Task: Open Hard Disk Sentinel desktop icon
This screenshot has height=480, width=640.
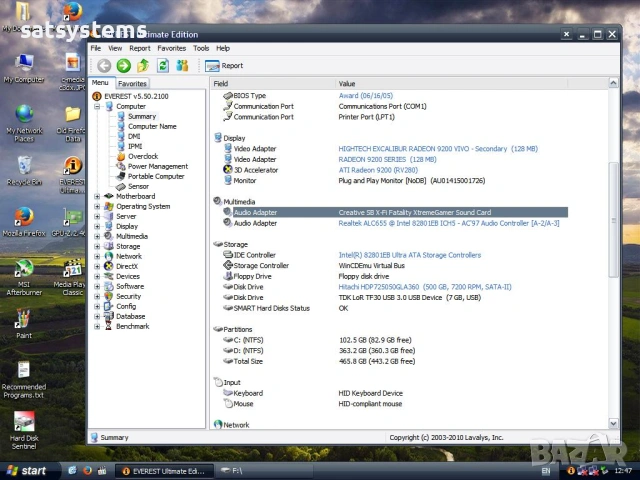Action: tap(24, 430)
